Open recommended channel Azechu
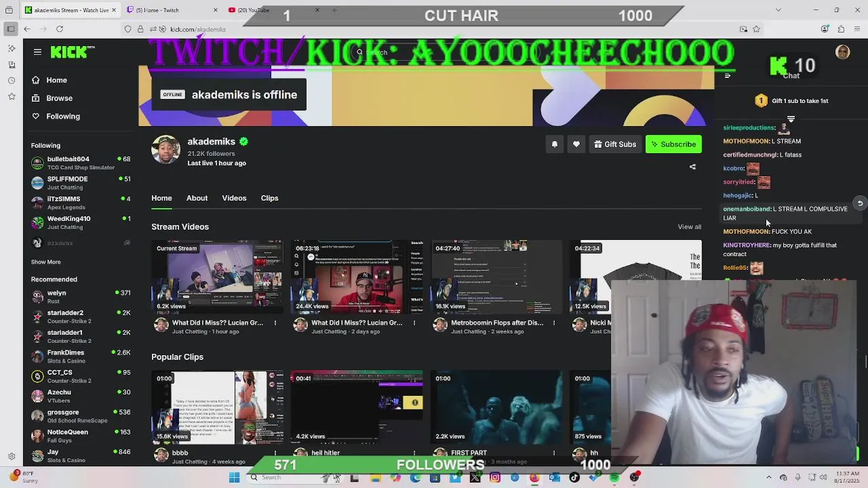The height and width of the screenshot is (488, 868). click(81, 396)
